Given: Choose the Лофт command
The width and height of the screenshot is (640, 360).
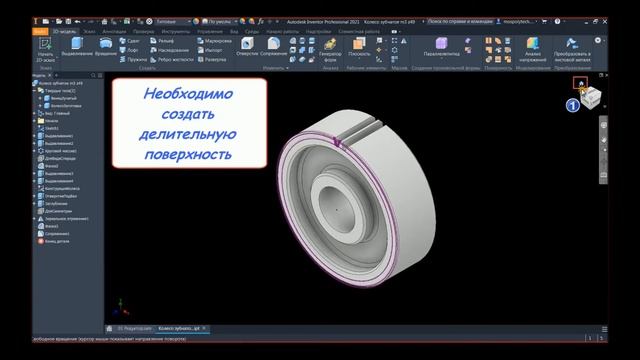Looking at the screenshot, I should tap(129, 50).
